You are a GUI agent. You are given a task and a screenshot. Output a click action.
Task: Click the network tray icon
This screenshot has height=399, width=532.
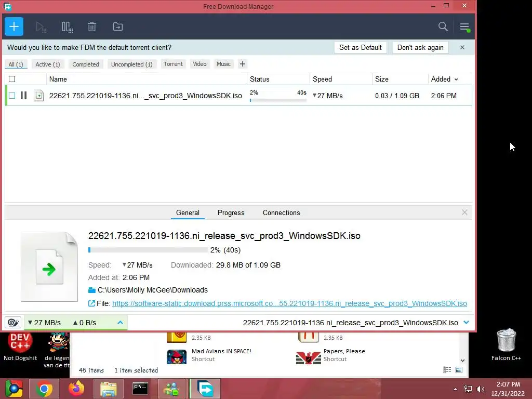click(468, 389)
